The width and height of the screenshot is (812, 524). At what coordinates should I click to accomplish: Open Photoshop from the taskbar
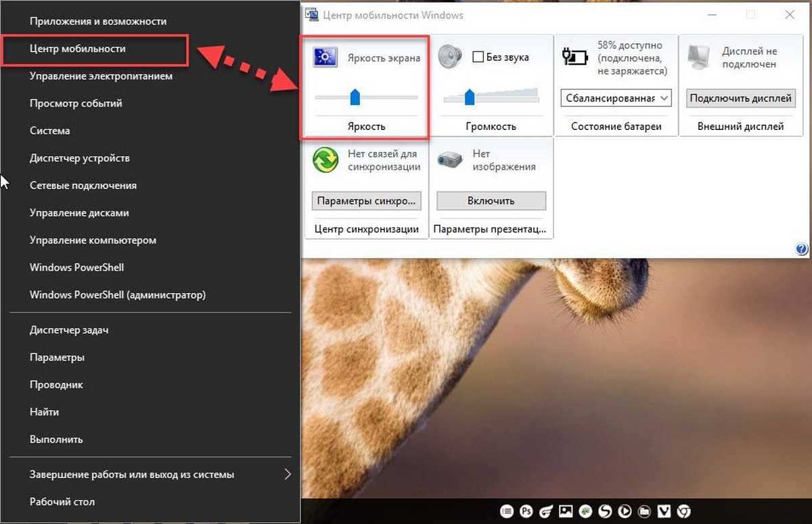[526, 510]
